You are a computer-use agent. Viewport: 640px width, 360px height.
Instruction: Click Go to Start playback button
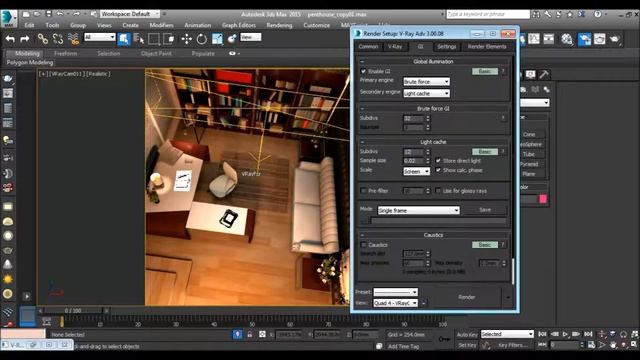point(542,334)
